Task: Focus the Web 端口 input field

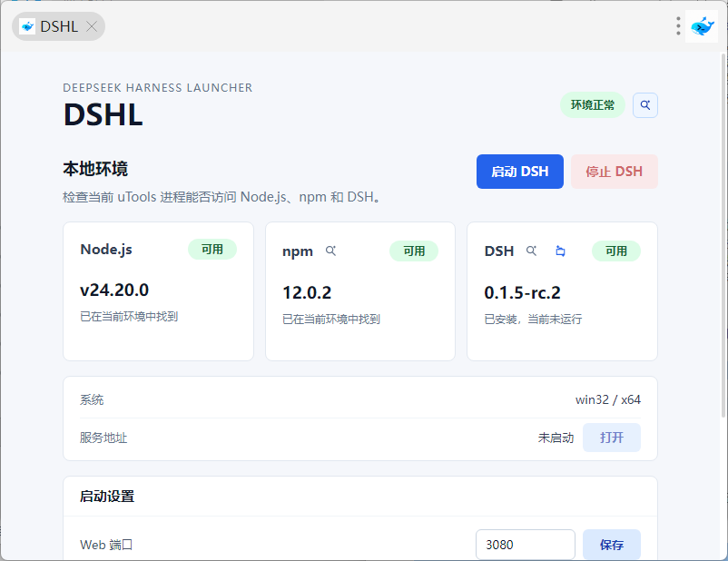Action: 525,545
